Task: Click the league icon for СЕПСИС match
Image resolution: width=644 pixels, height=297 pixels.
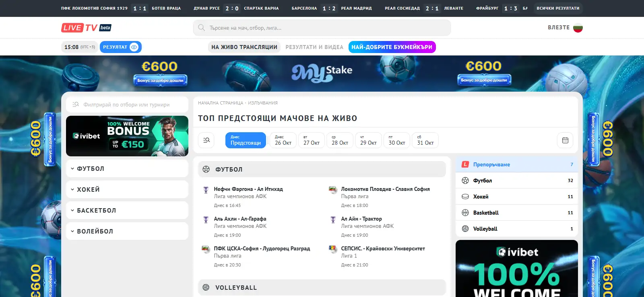Action: (x=333, y=249)
